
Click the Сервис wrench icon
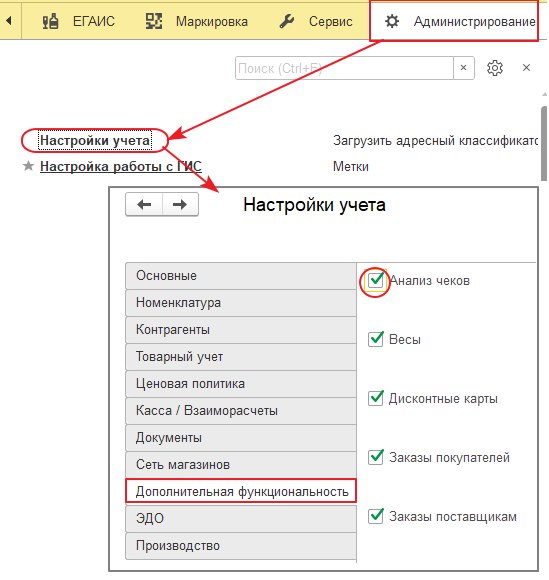[287, 21]
